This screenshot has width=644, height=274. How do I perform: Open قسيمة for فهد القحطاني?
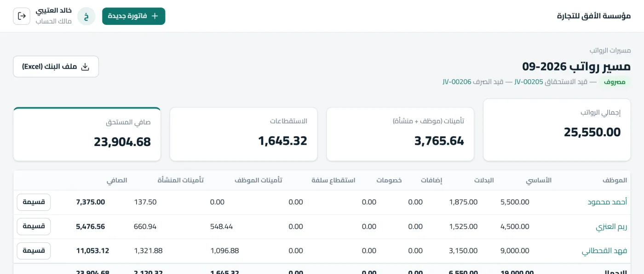[34, 251]
